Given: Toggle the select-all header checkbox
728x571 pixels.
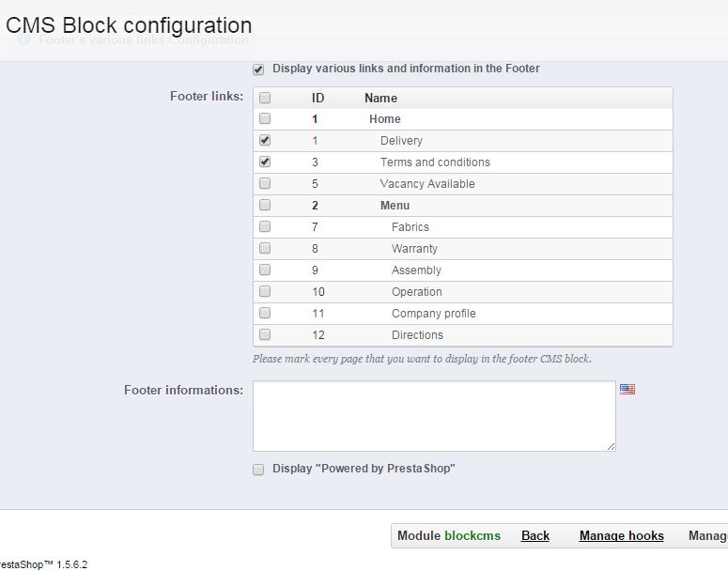Looking at the screenshot, I should tap(265, 98).
